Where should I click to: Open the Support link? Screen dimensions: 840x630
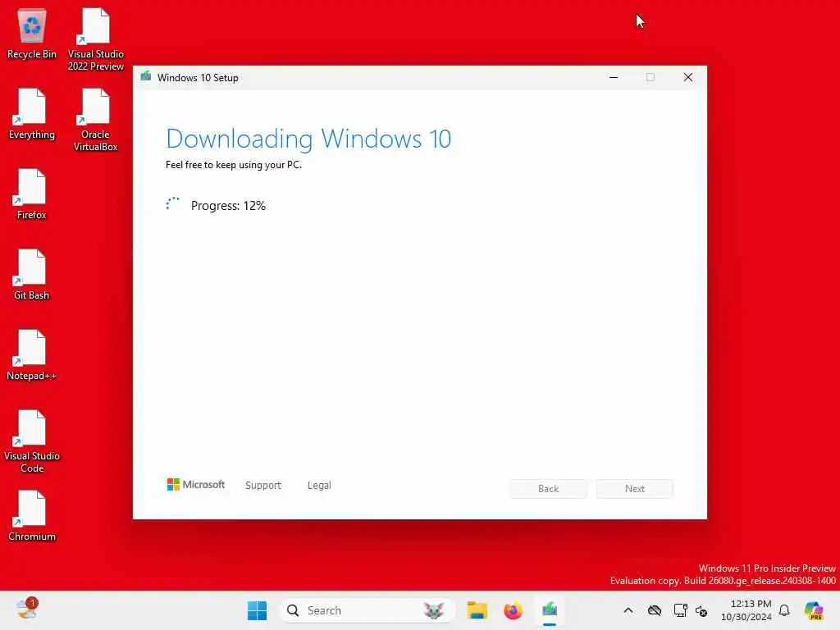(x=263, y=486)
